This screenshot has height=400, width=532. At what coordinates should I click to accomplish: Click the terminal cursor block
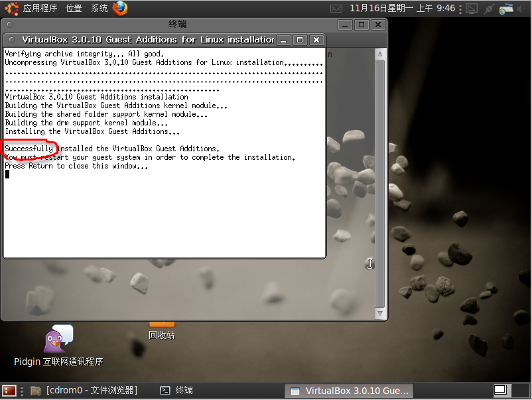click(x=7, y=174)
